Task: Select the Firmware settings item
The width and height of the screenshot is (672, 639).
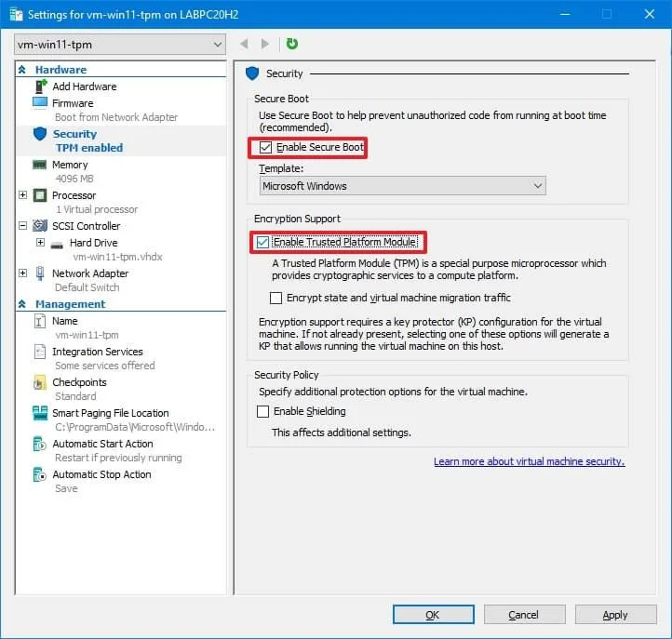Action: click(x=73, y=103)
